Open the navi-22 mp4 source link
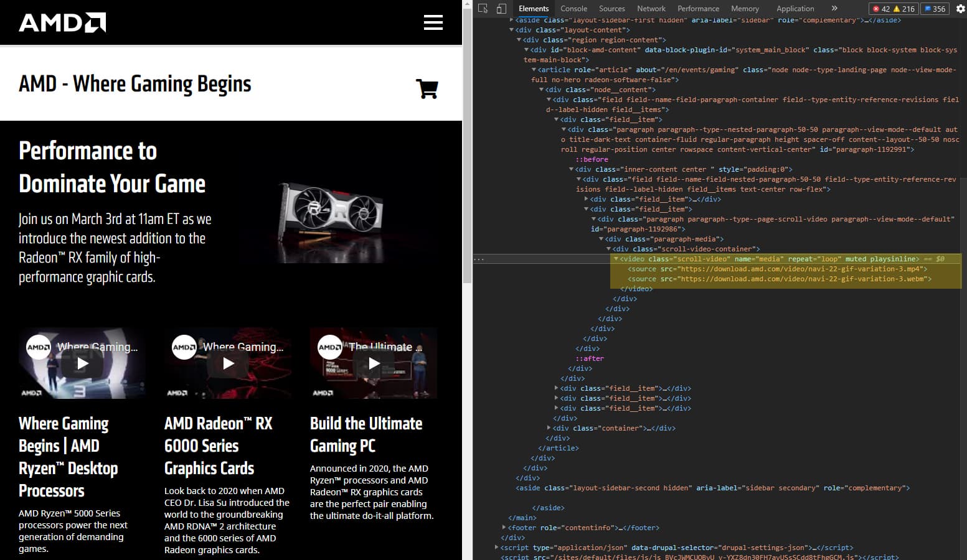Viewport: 967px width, 560px height. coord(802,269)
